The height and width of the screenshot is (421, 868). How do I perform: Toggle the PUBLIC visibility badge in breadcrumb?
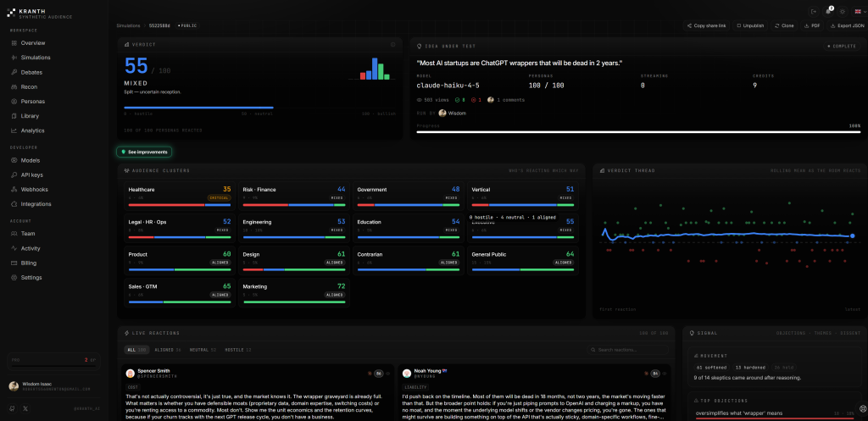tap(187, 25)
